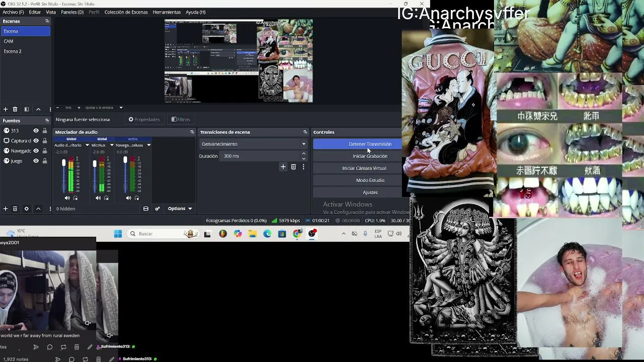Toggle lock on the Captura source

[x=45, y=141]
